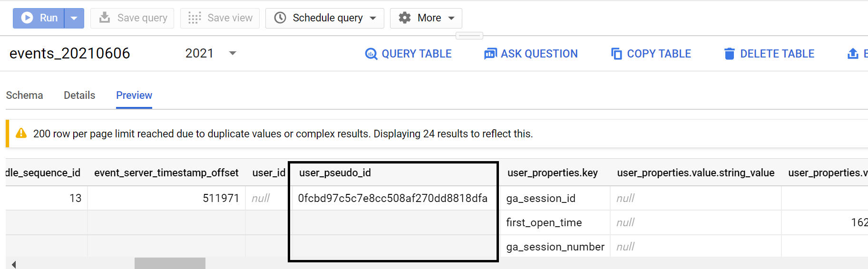Click the Copy Table icon

616,54
